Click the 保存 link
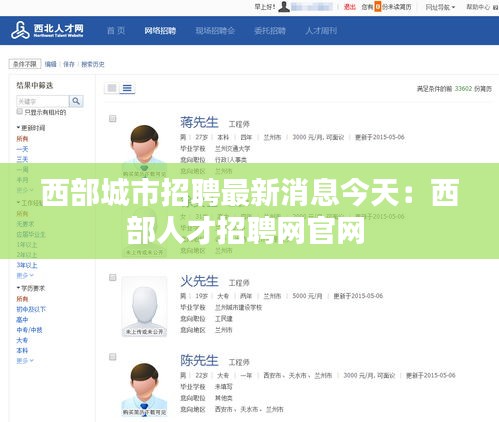 69,64
